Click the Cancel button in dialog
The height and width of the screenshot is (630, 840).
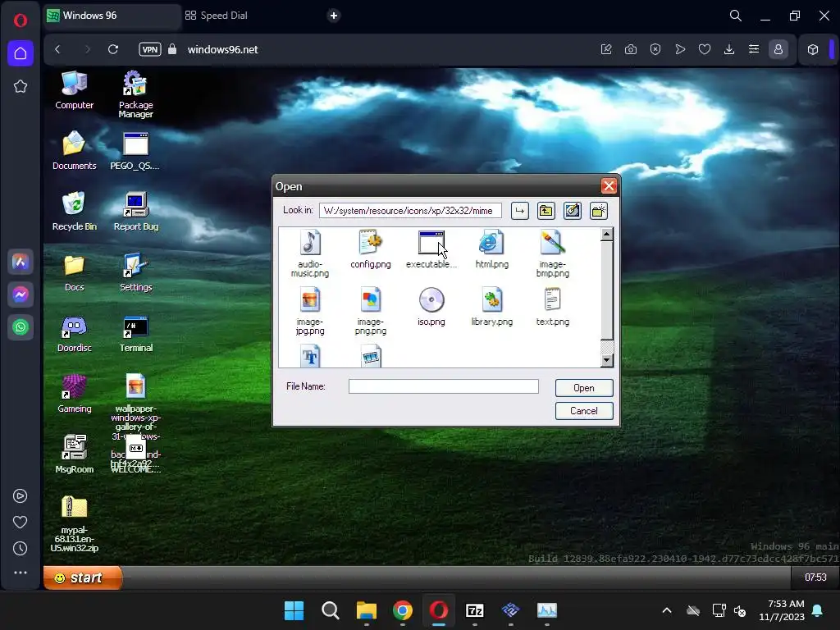pos(584,411)
